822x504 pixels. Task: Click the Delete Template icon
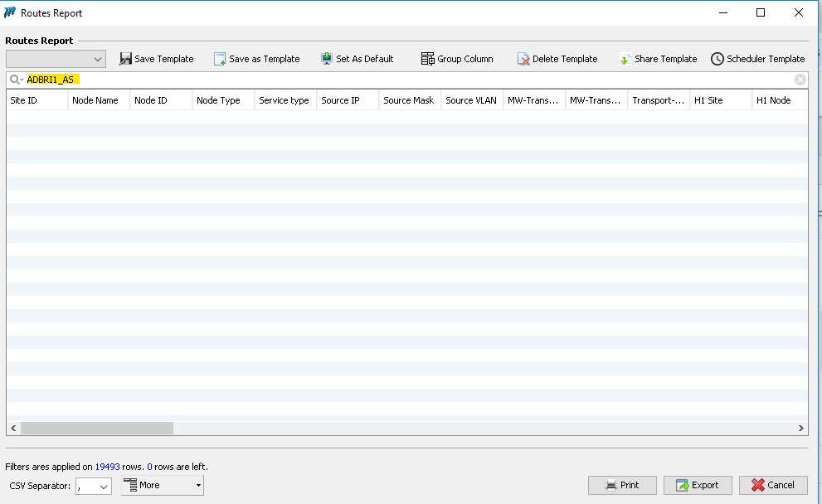click(x=523, y=59)
